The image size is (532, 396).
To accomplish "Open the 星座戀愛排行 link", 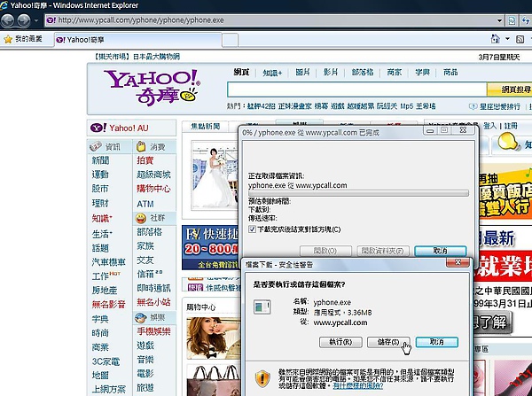I will [499, 106].
